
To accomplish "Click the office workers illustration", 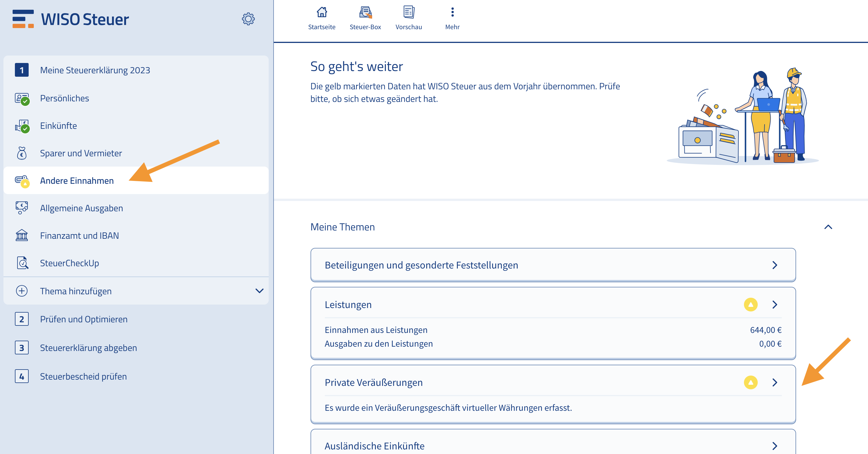I will (743, 117).
